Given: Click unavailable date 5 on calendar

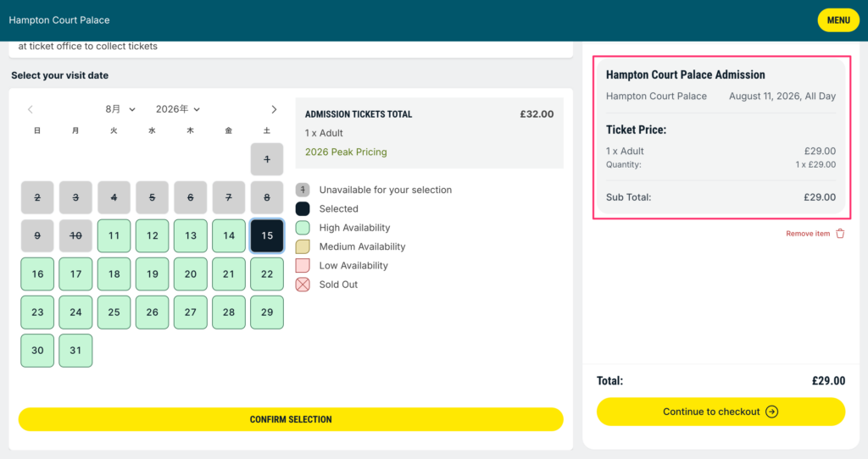Looking at the screenshot, I should (153, 197).
